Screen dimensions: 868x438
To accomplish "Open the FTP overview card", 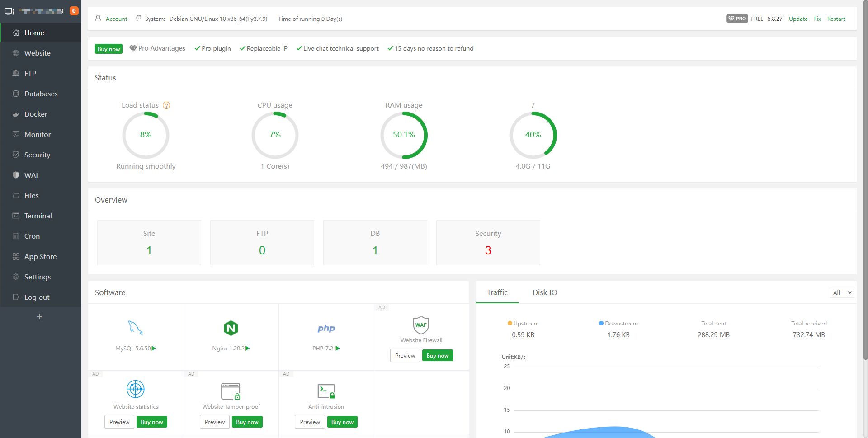I will [x=262, y=243].
